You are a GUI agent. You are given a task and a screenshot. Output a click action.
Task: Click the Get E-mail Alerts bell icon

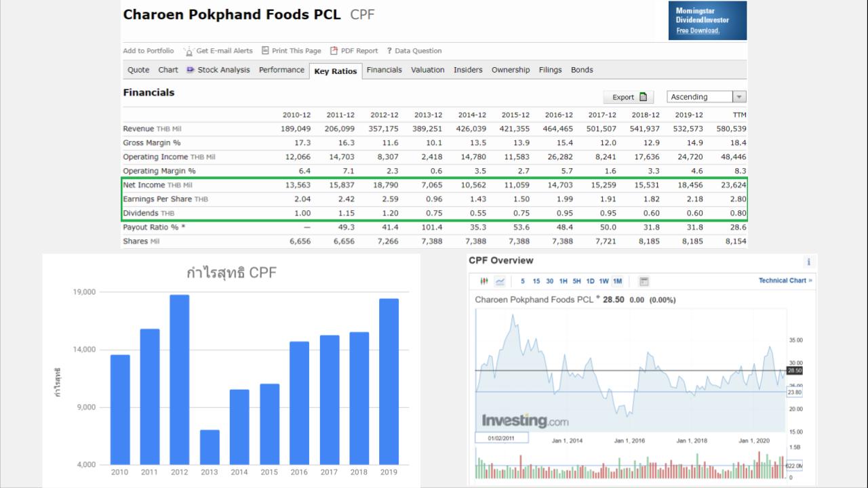click(x=189, y=51)
